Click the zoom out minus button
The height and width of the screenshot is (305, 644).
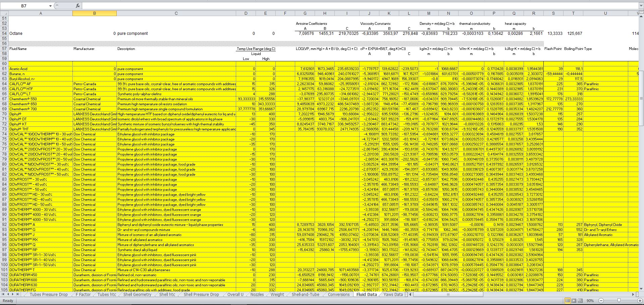[601, 301]
